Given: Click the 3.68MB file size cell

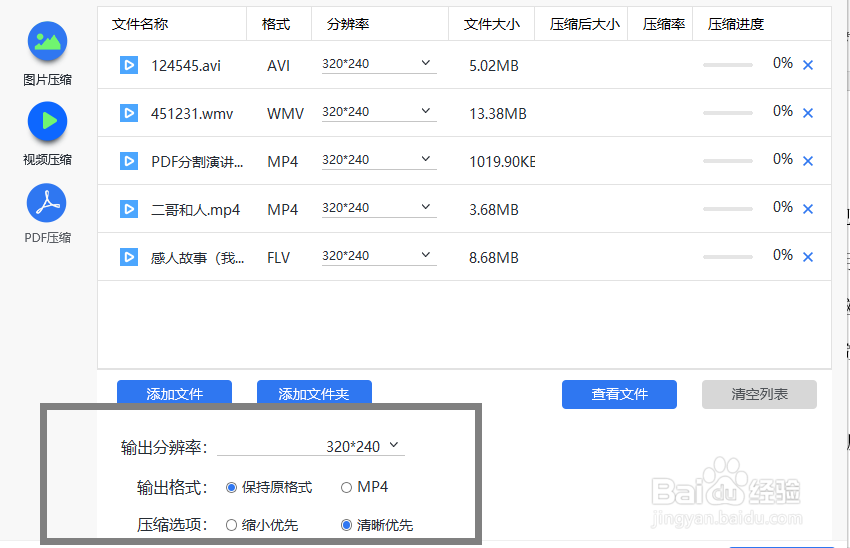Looking at the screenshot, I should tap(494, 210).
